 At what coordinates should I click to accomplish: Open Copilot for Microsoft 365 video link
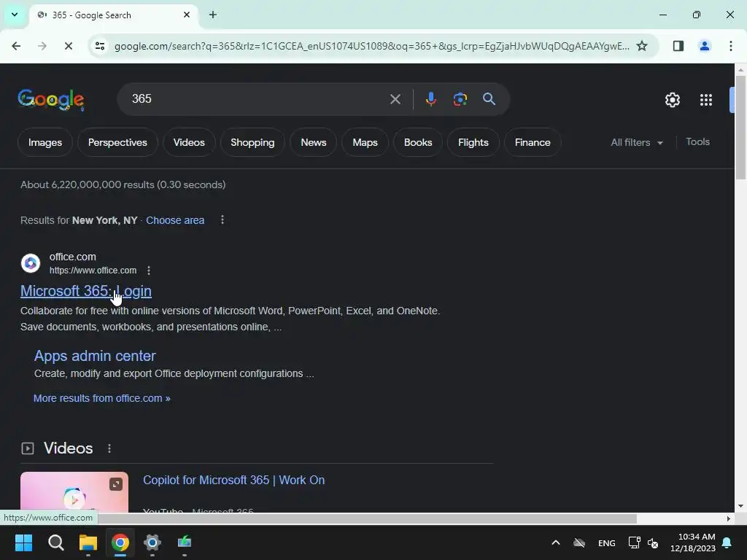(x=233, y=480)
